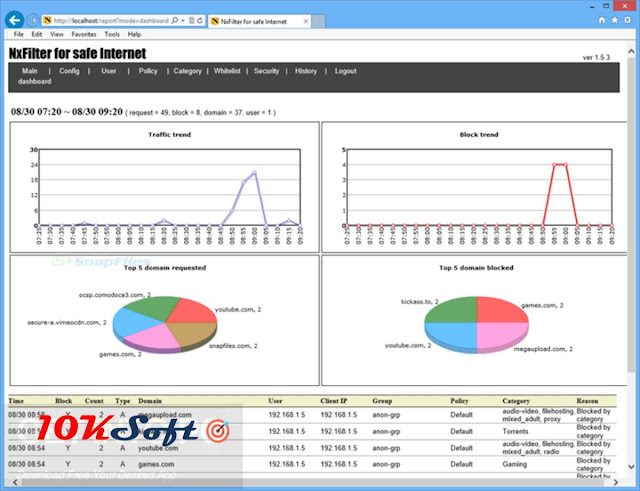Click the 09:00 peak point on Traffic trend
Screen dimensions: 640x491
click(x=255, y=172)
